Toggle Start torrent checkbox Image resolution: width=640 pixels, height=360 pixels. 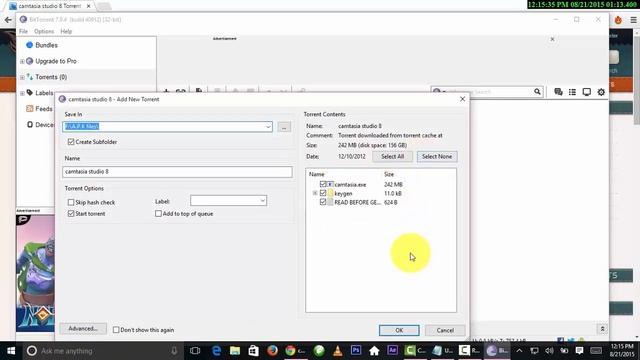71,213
